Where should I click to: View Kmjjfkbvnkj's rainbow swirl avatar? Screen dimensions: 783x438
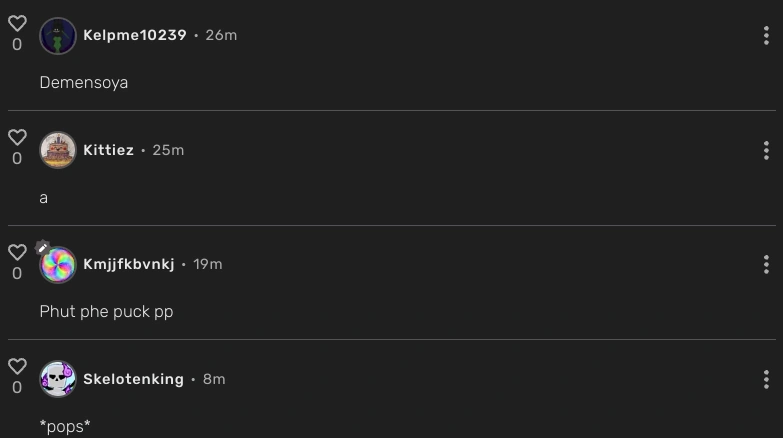58,266
